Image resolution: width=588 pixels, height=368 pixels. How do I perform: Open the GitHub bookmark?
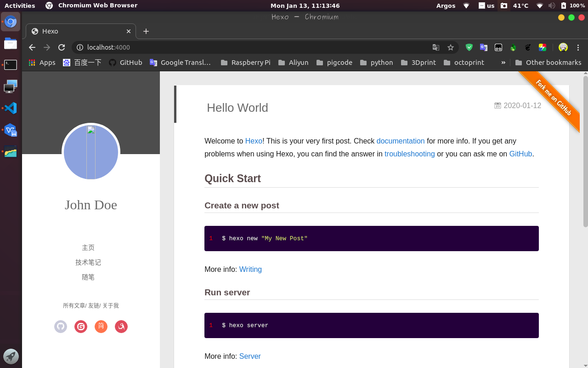point(126,63)
